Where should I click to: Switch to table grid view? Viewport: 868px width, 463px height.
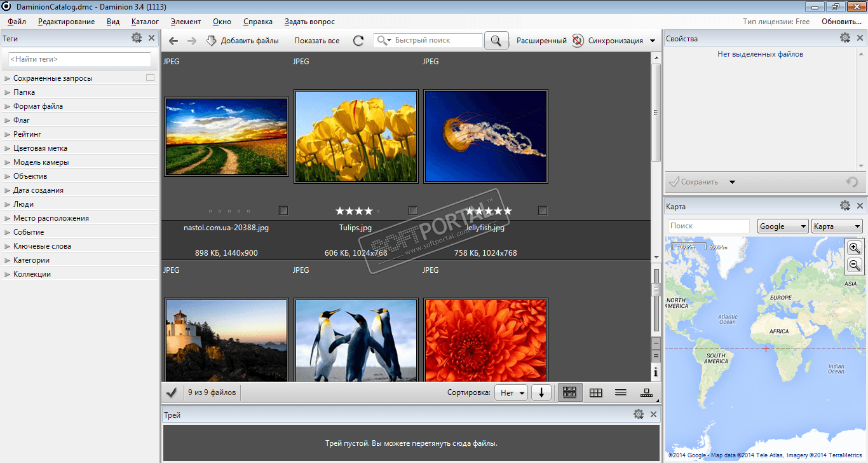click(x=595, y=392)
